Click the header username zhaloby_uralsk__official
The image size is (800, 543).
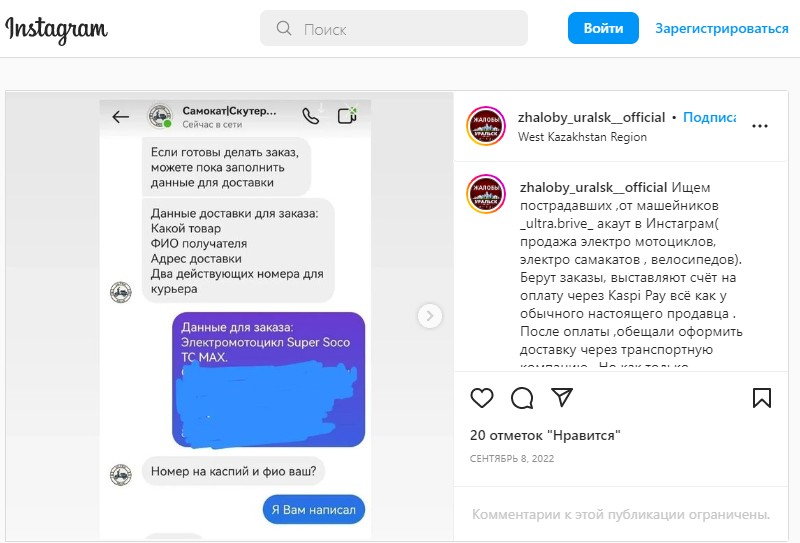tap(591, 117)
